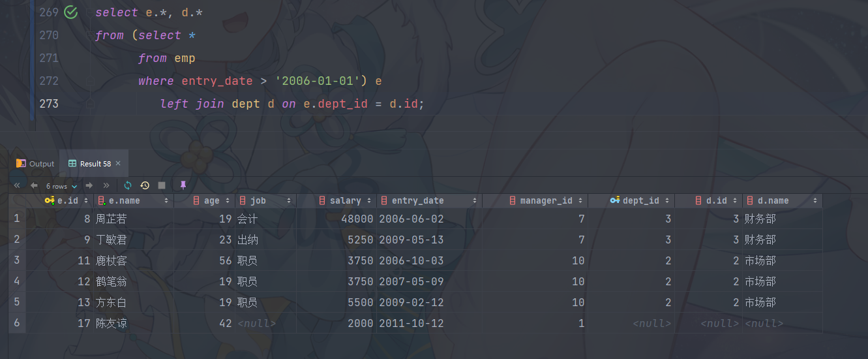Select result row number 1

[17, 219]
